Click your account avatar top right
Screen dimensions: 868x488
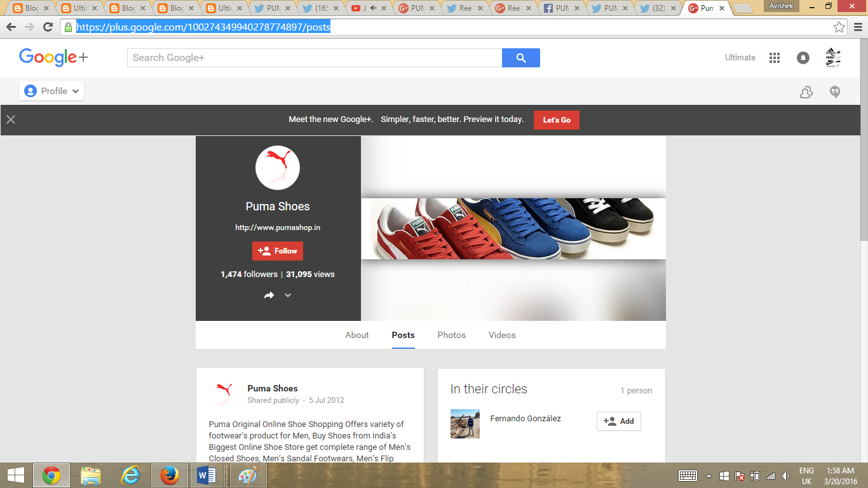click(832, 57)
